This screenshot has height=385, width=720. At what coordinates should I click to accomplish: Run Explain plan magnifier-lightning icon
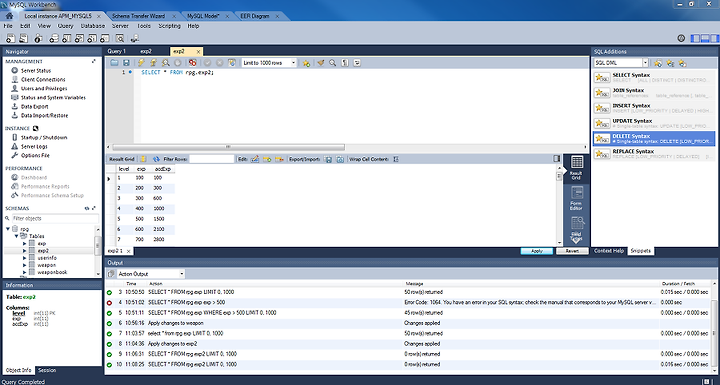click(x=165, y=63)
